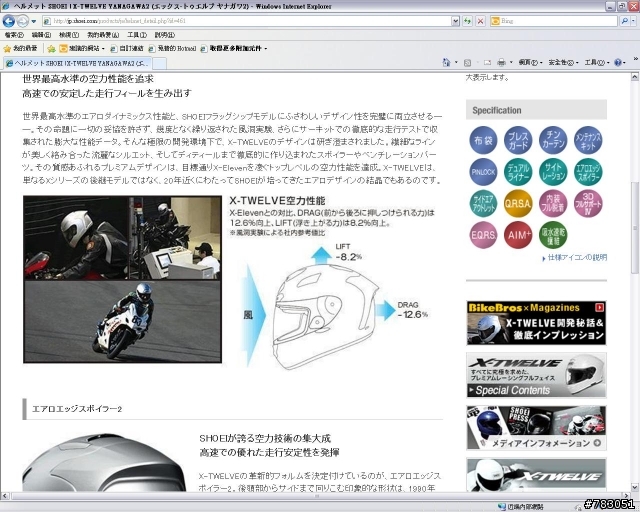Open the 編輯(E) menu

[x=41, y=35]
